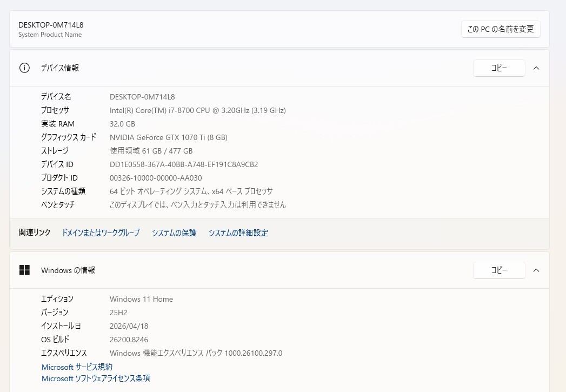The width and height of the screenshot is (566, 392).
Task: Collapse the Windows の情報 section chevron
Action: (536, 270)
